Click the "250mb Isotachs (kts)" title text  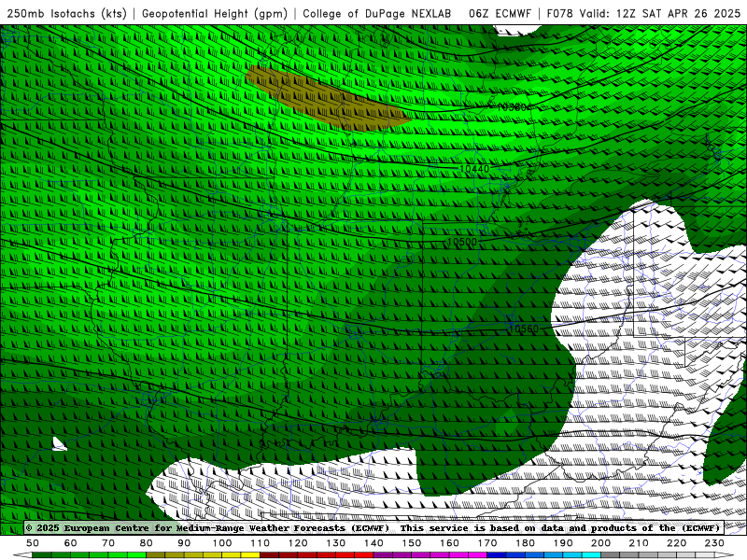pos(66,13)
